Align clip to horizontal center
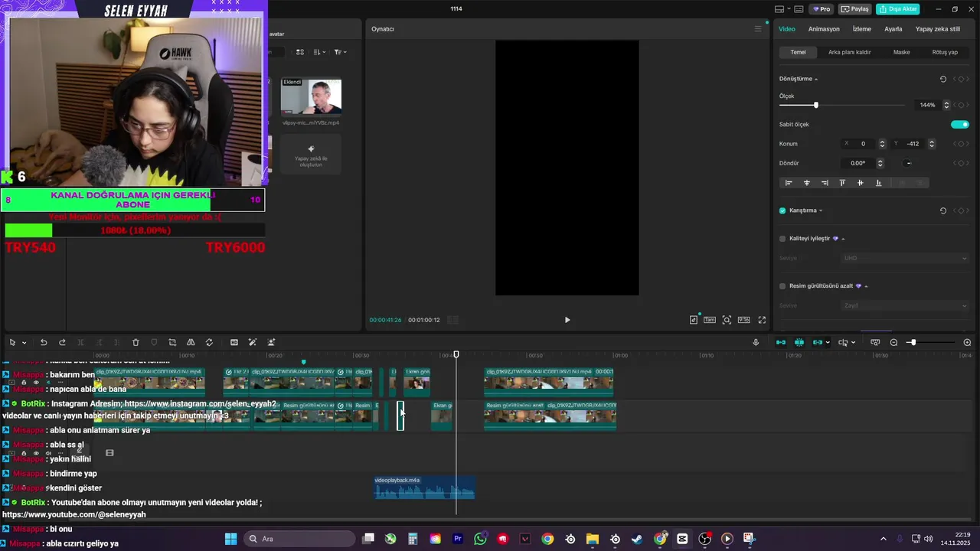The image size is (980, 551). pos(807,183)
